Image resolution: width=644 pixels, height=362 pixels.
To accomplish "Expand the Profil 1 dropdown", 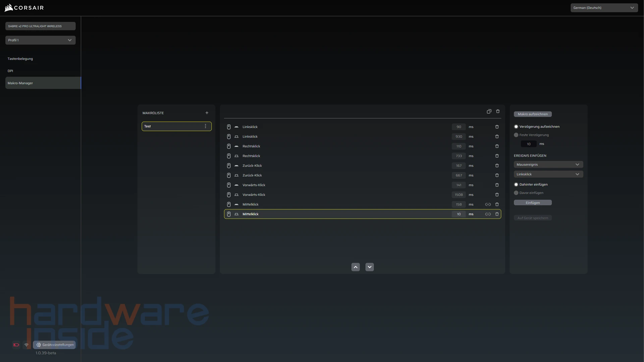I will [40, 40].
